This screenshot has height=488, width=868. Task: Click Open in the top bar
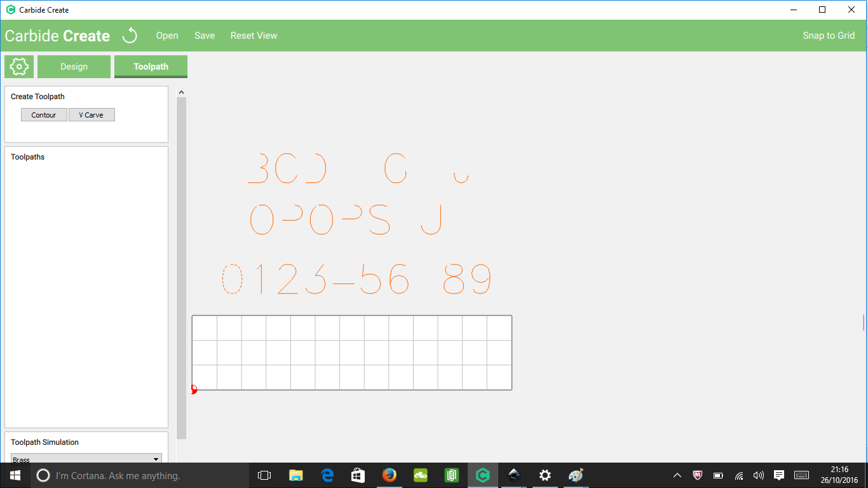tap(167, 36)
